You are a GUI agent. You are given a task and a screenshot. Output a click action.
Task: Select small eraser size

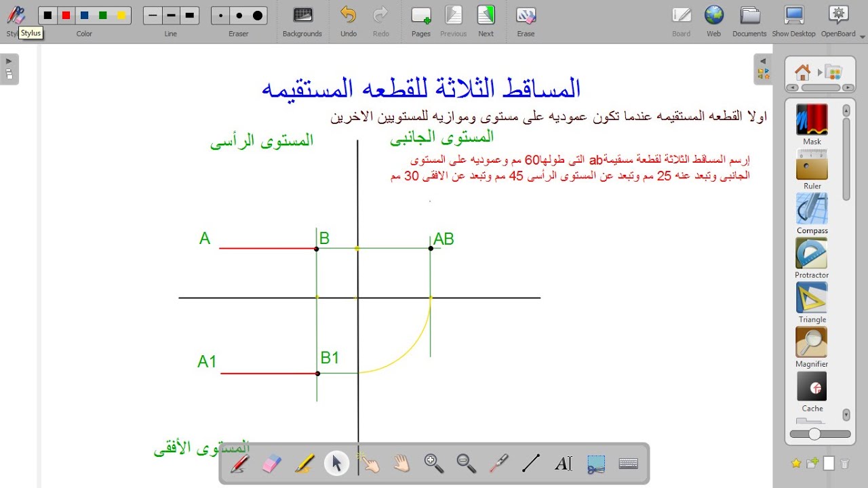click(x=220, y=15)
